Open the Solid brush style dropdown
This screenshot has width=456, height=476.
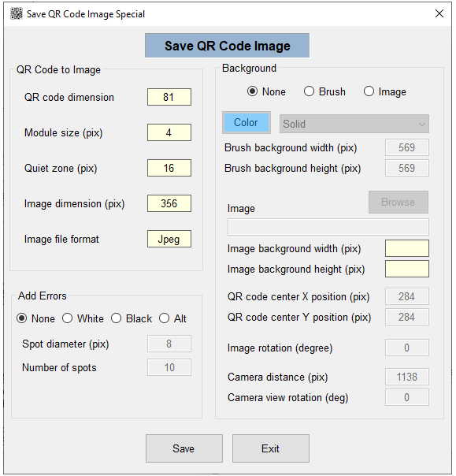[354, 124]
